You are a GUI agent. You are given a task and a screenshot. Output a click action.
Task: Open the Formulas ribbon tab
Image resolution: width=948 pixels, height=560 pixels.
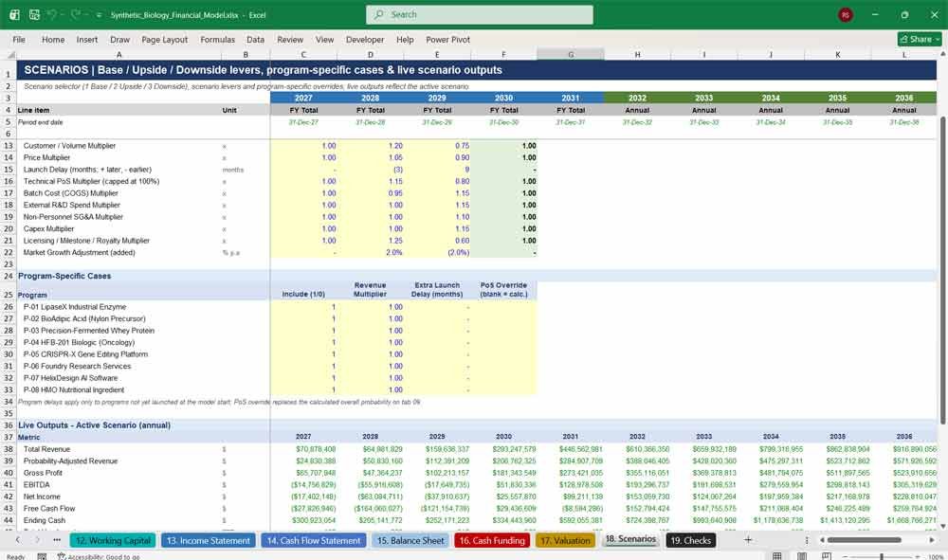218,39
